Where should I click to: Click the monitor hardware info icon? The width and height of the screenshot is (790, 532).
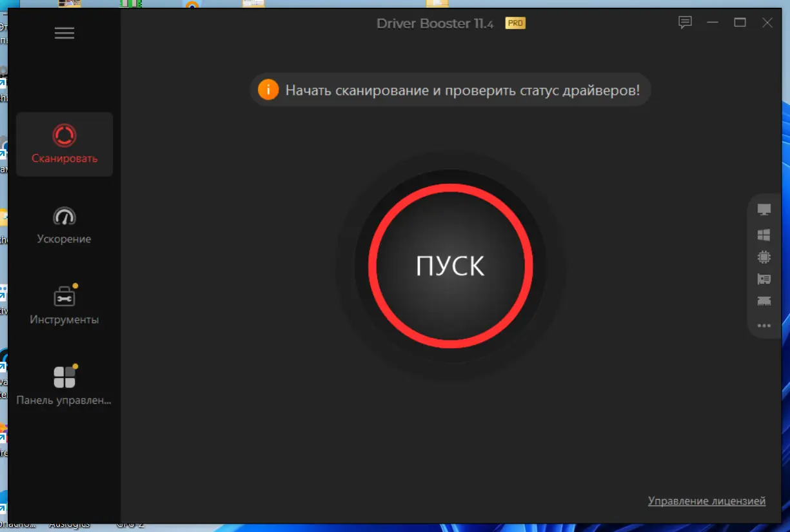[764, 209]
